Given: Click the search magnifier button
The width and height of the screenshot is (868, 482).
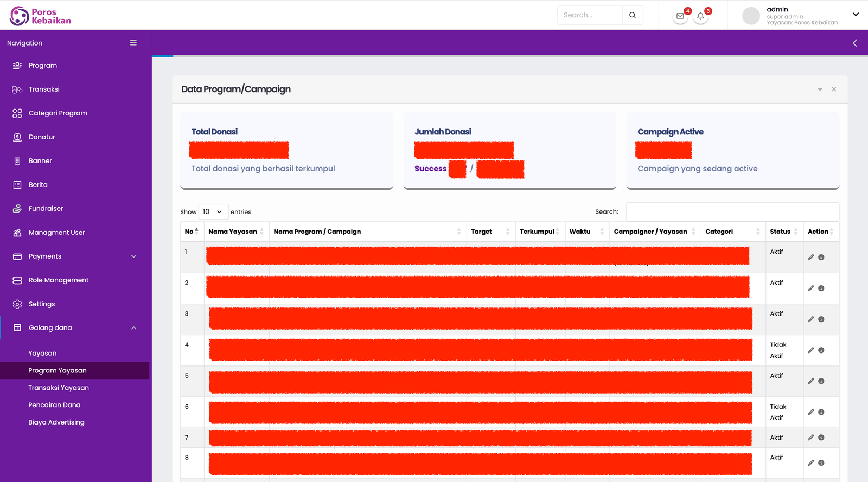Looking at the screenshot, I should click(633, 15).
